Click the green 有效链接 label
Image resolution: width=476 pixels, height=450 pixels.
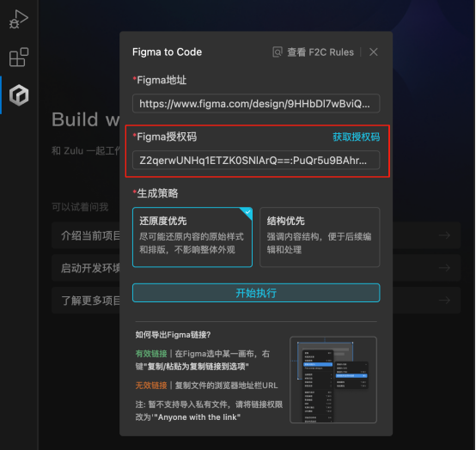[151, 354]
